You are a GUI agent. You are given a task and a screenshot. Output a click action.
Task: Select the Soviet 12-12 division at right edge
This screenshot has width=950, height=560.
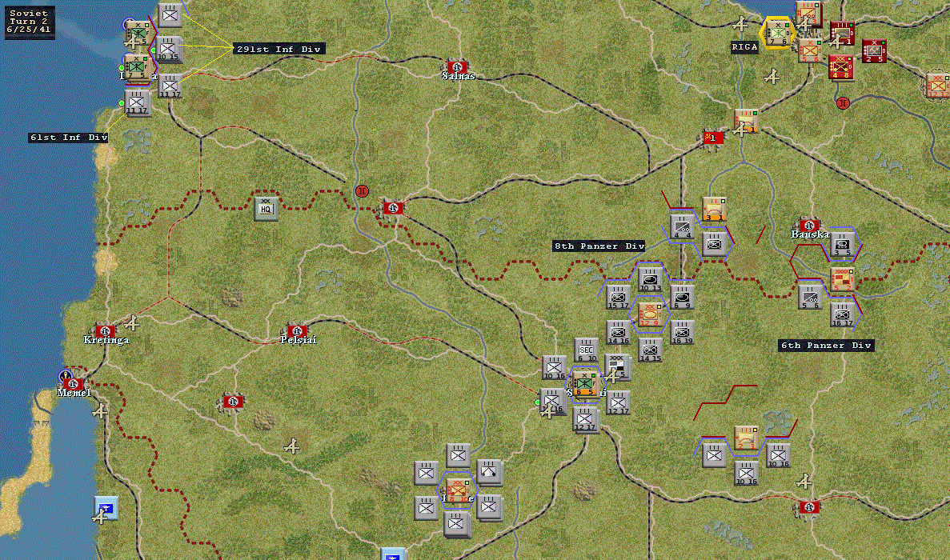click(x=938, y=85)
